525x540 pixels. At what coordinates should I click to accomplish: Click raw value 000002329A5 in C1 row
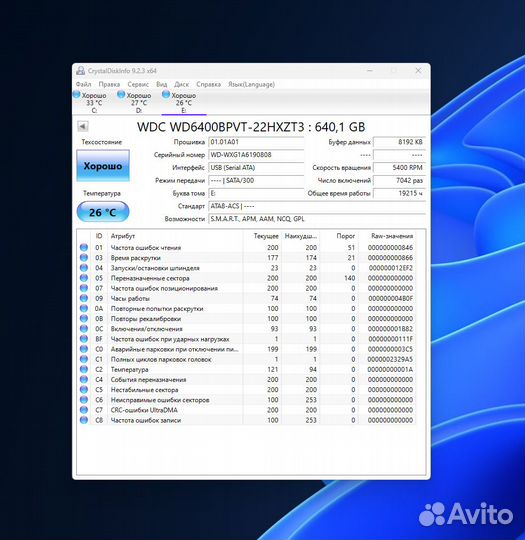[390, 360]
